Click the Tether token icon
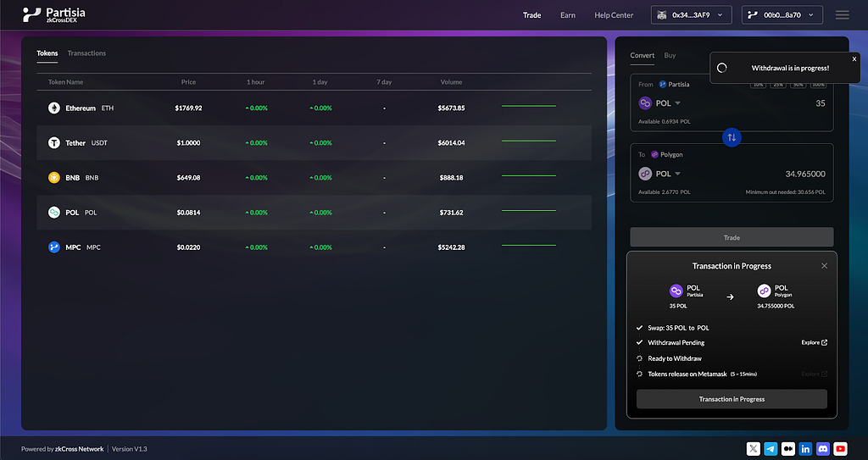868x460 pixels. [53, 143]
